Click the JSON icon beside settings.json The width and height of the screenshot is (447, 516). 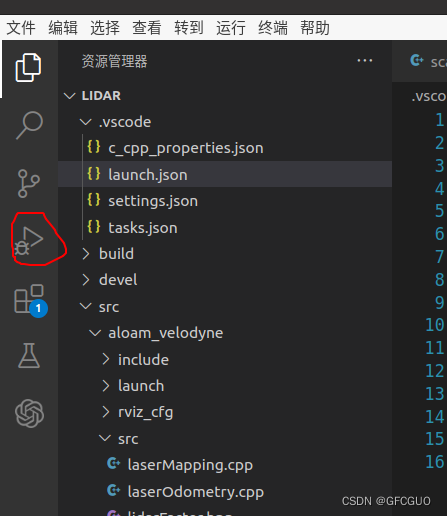pos(94,200)
